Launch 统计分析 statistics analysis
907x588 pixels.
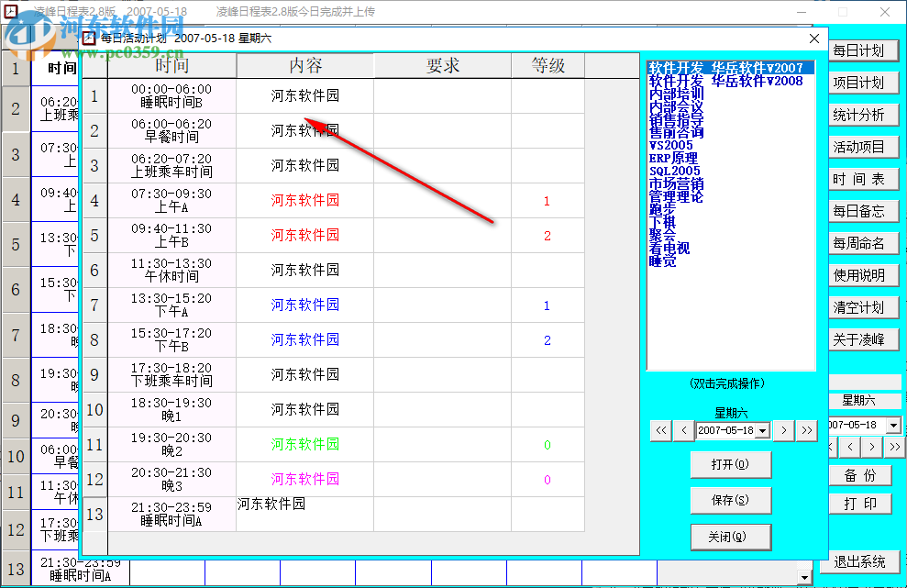(863, 115)
